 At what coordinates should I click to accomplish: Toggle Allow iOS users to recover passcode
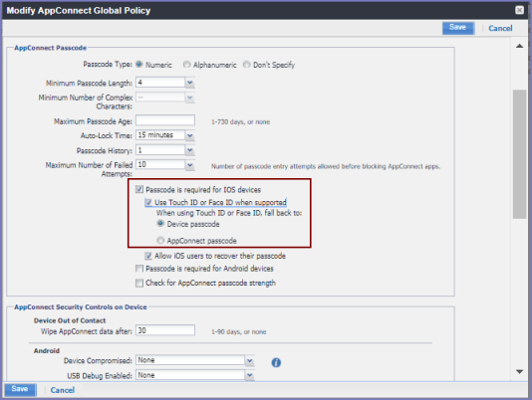point(148,256)
